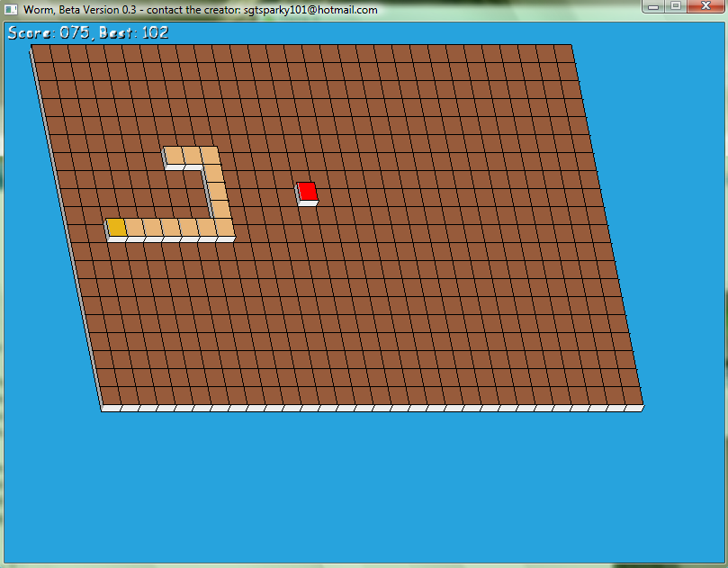Click the Worm window title bar icon
The height and width of the screenshot is (568, 728).
(11, 9)
